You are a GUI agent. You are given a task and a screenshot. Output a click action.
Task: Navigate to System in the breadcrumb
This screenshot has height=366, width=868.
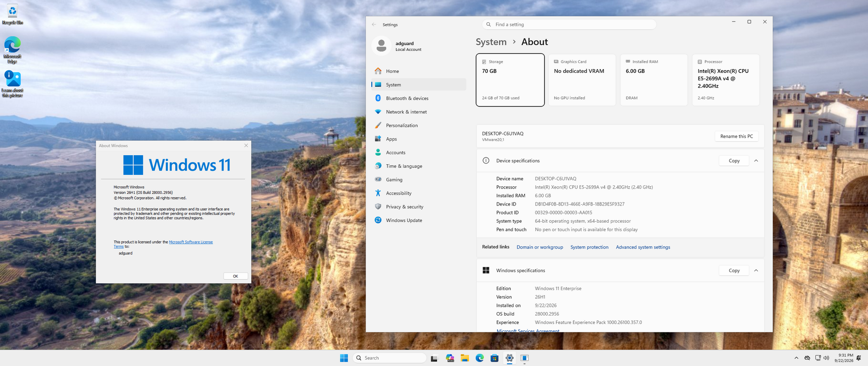point(491,42)
